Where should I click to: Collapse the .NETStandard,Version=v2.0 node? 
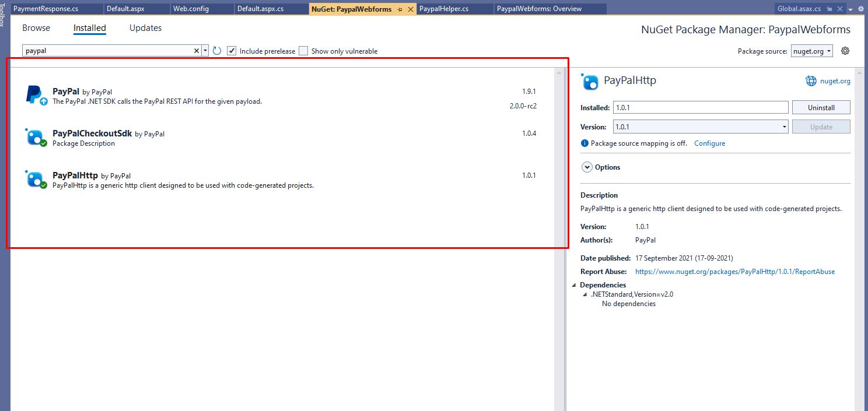585,294
